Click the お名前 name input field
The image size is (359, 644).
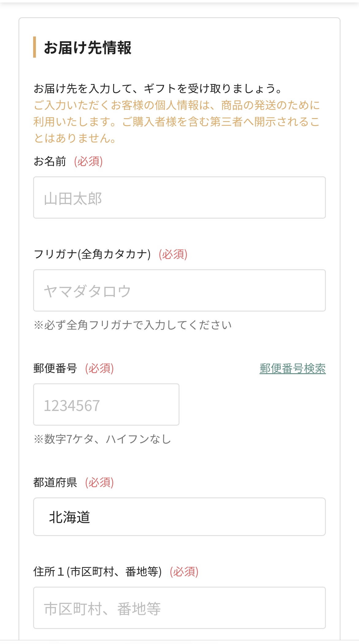[179, 198]
